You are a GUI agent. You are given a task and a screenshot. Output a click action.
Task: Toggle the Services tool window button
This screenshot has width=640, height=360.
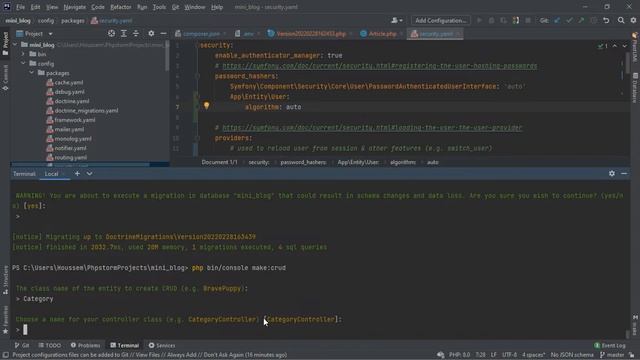coord(162,345)
